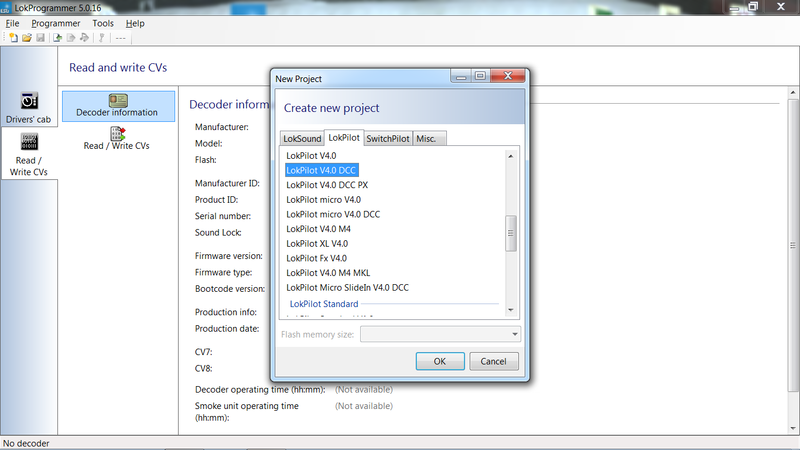Click main window scrollbar up arrow
The image size is (800, 450).
click(x=793, y=92)
